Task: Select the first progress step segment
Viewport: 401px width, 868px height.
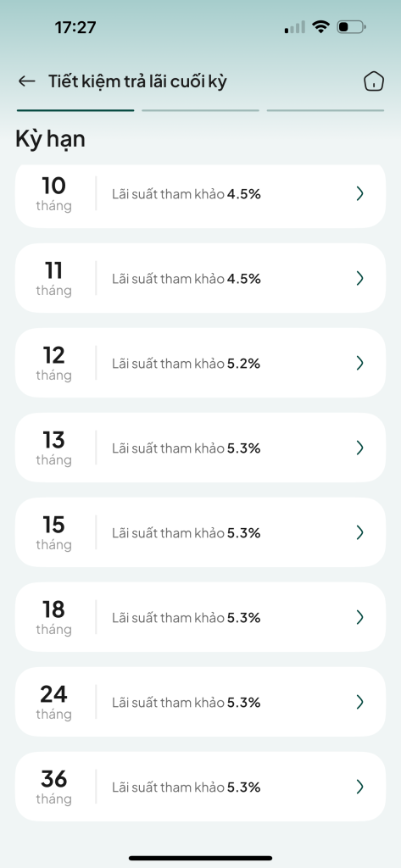Action: tap(75, 111)
